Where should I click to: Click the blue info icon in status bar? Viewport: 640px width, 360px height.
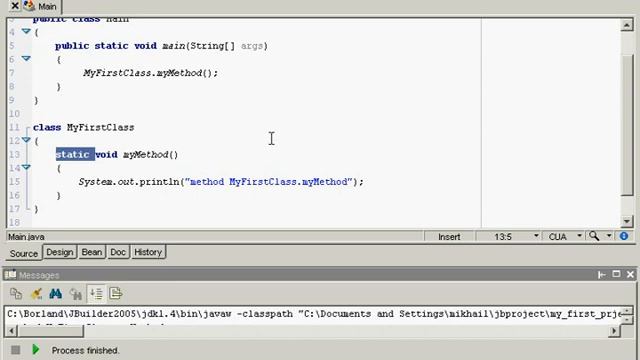tap(624, 236)
